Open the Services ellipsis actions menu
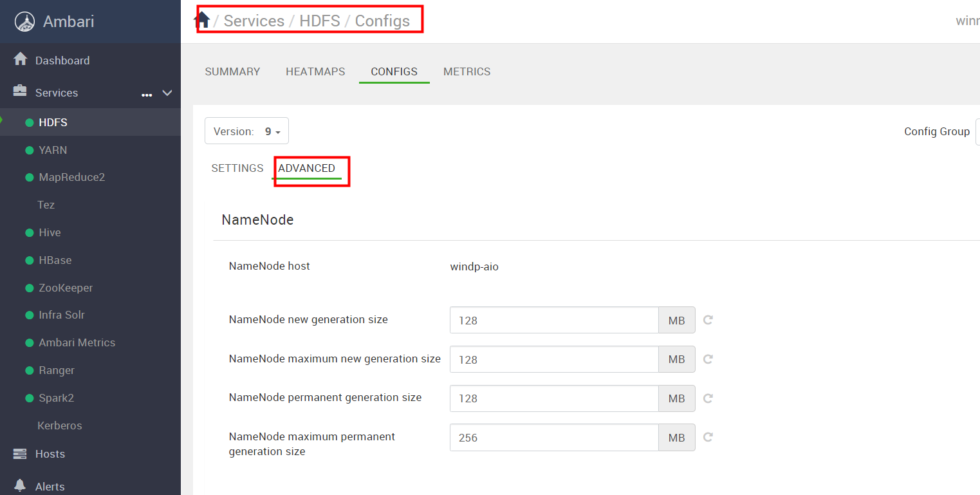This screenshot has width=980, height=495. point(147,95)
